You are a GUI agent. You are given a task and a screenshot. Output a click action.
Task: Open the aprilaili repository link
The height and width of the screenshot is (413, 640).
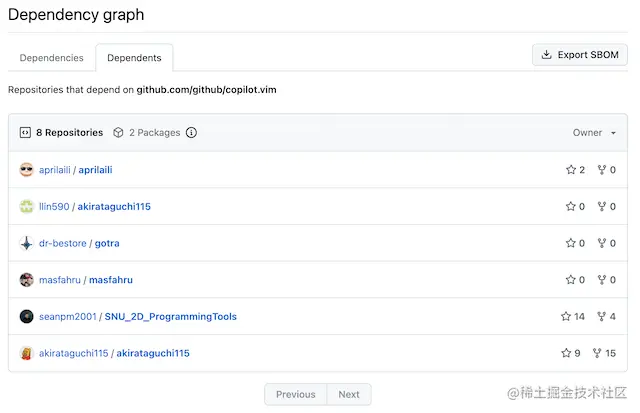[x=96, y=170]
